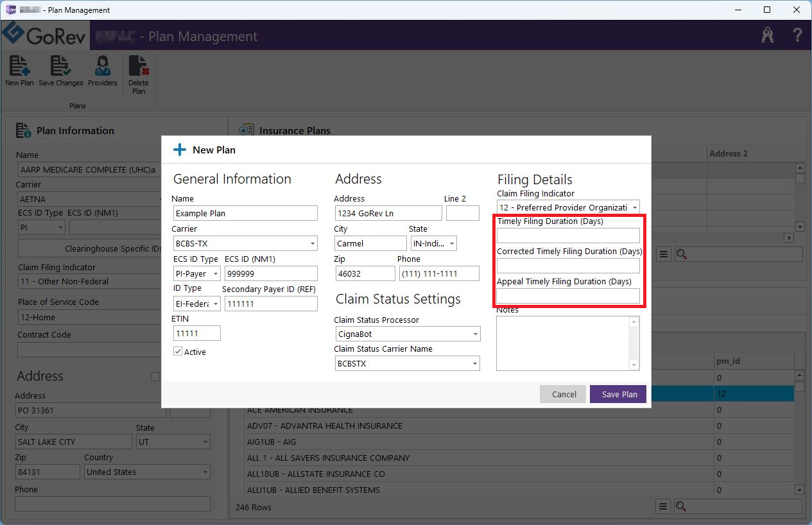Click the background City field SALT LAKE CITY
Viewport: 812px width, 525px height.
click(73, 442)
